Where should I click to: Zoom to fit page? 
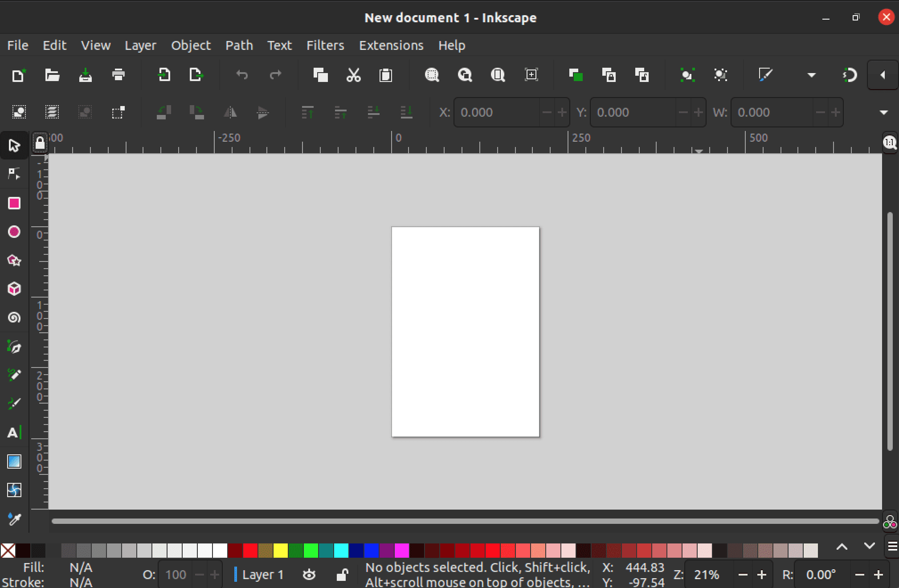click(x=498, y=75)
